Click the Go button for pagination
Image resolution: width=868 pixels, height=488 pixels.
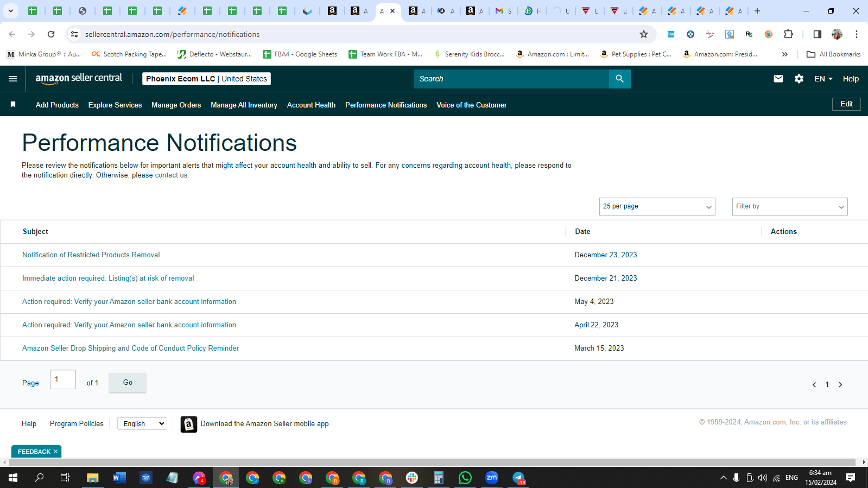[x=128, y=383]
